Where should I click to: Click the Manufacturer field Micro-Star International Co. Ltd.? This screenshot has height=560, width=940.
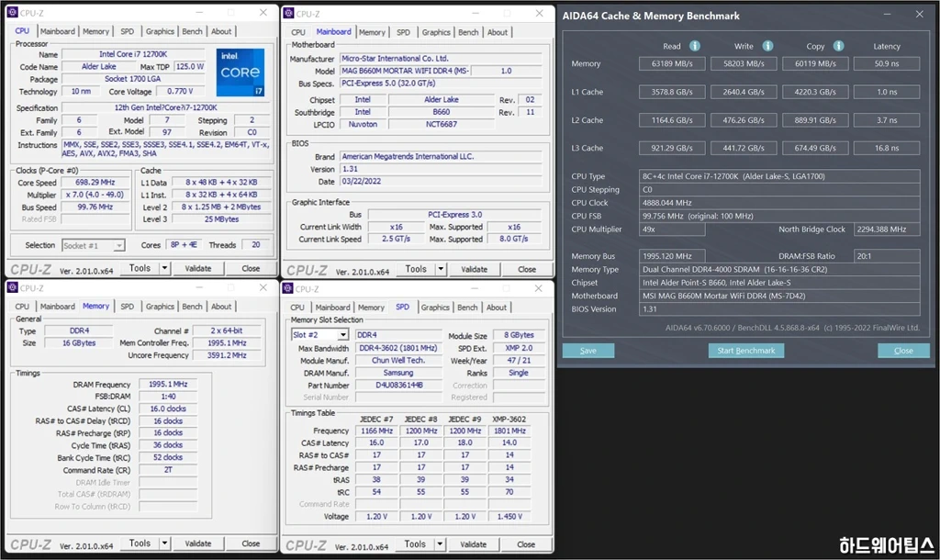(x=441, y=58)
